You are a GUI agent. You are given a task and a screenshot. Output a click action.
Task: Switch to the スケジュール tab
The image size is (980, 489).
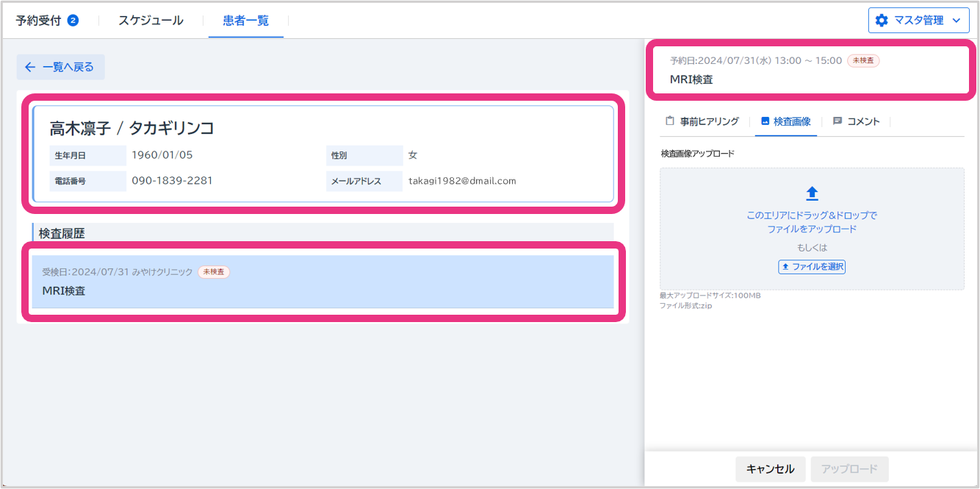tap(151, 21)
